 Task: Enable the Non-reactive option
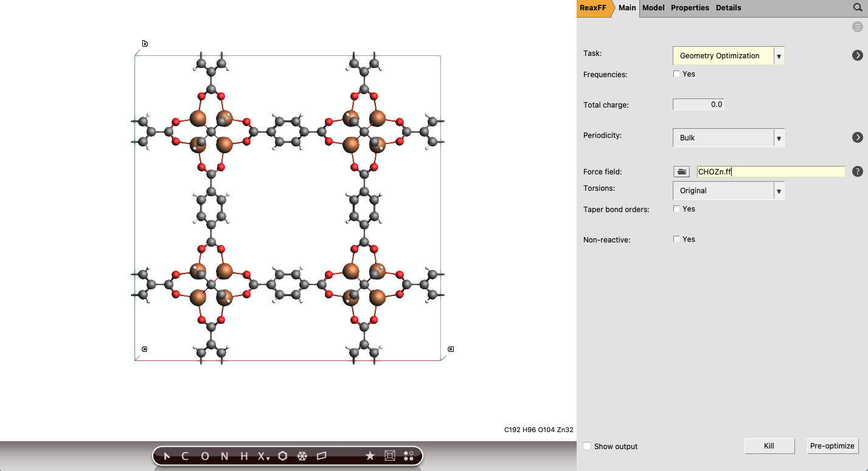pos(676,239)
